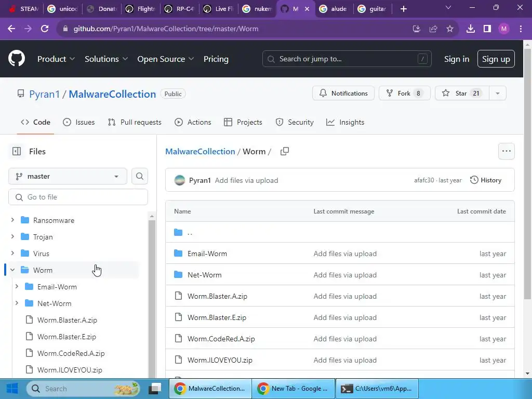
Task: Open commit History
Action: [486, 180]
